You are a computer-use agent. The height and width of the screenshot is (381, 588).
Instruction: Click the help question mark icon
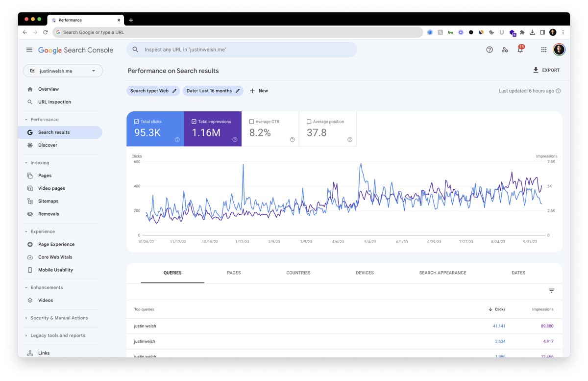(x=489, y=50)
